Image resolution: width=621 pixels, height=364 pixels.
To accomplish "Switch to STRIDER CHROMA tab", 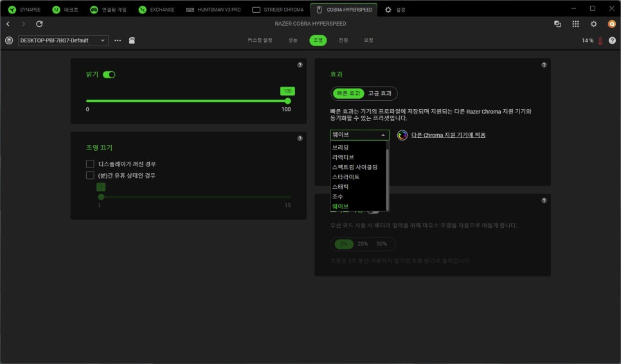I will coord(278,10).
